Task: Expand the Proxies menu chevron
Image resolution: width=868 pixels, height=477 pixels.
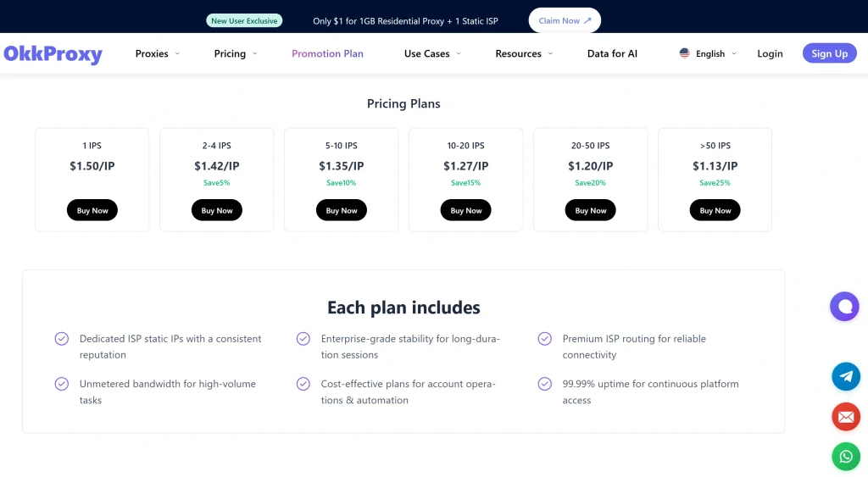Action: pyautogui.click(x=177, y=53)
